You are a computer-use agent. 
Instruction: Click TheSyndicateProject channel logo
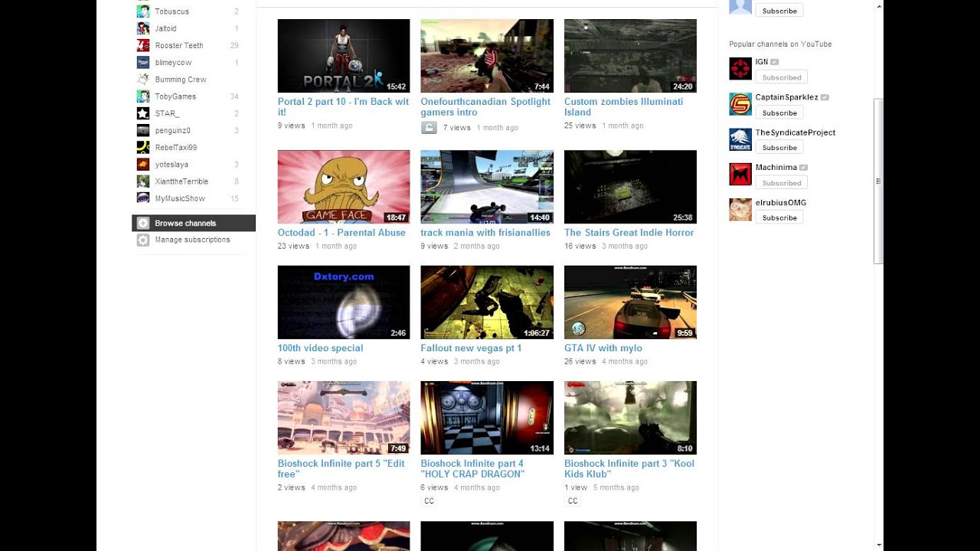point(740,139)
